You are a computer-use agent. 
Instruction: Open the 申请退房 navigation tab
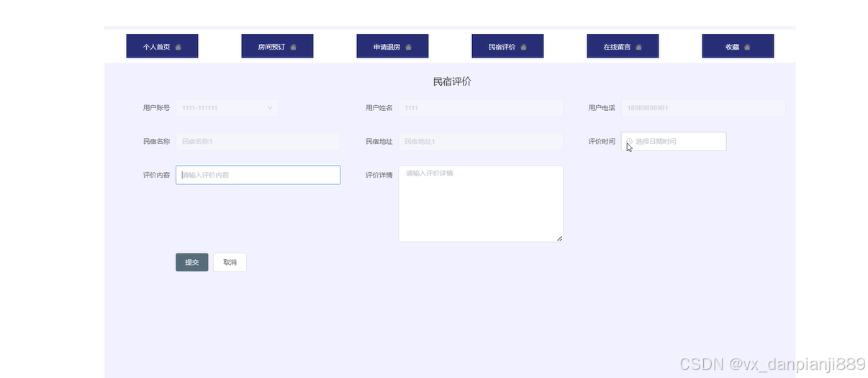click(x=392, y=46)
